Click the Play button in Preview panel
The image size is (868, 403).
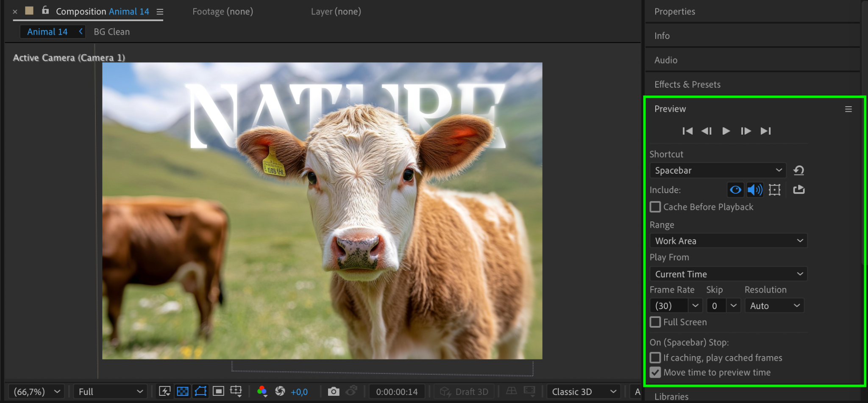[x=726, y=131]
